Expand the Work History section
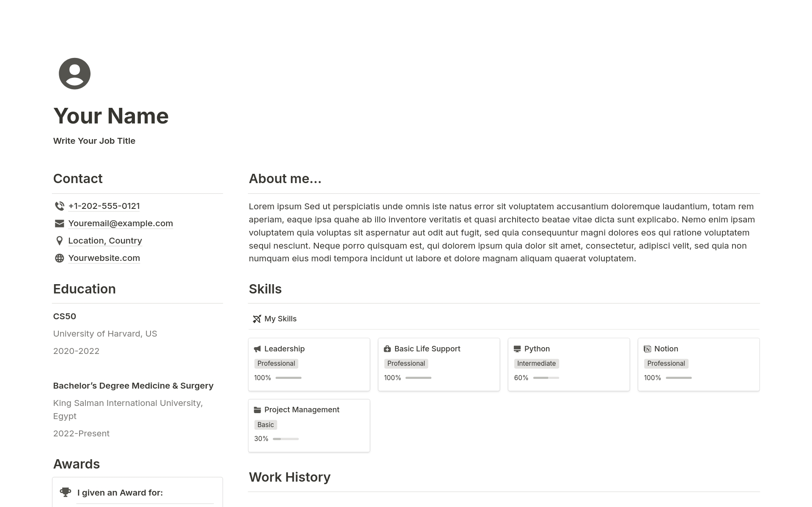Screen dimensions: 812x507 [290, 477]
